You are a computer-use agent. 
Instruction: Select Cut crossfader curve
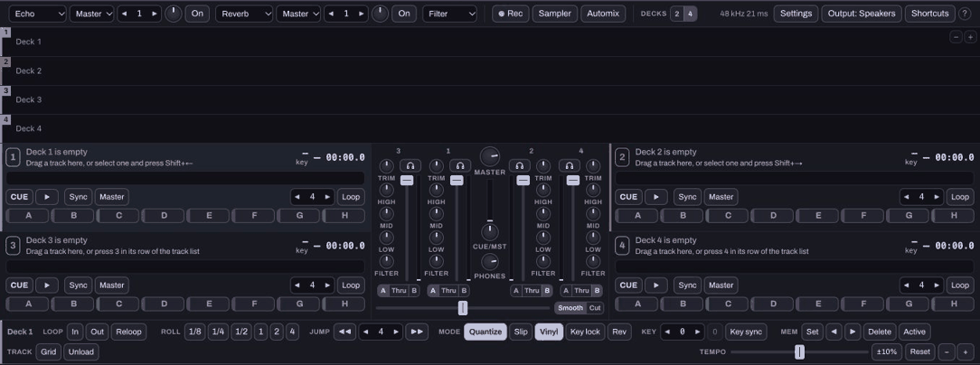coord(595,307)
